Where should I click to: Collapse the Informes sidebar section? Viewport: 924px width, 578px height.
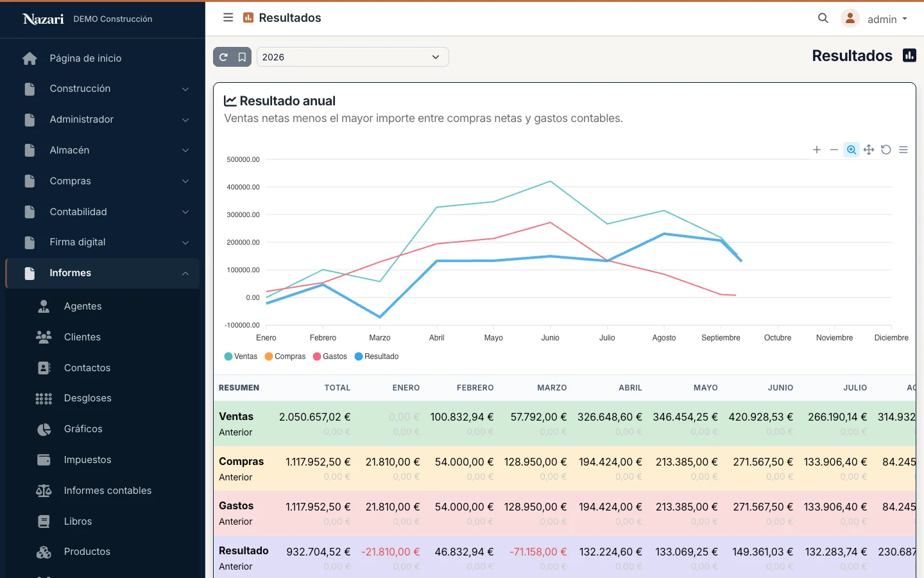pyautogui.click(x=103, y=274)
